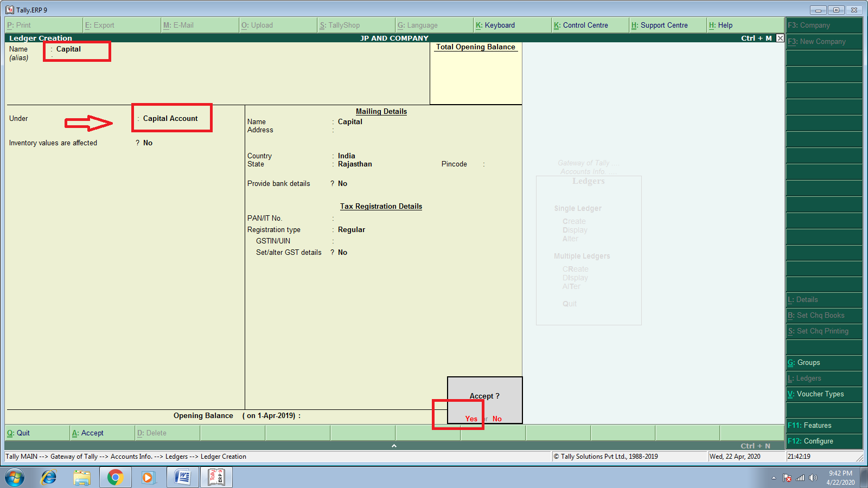Click L: Details in the side panel

tap(824, 299)
